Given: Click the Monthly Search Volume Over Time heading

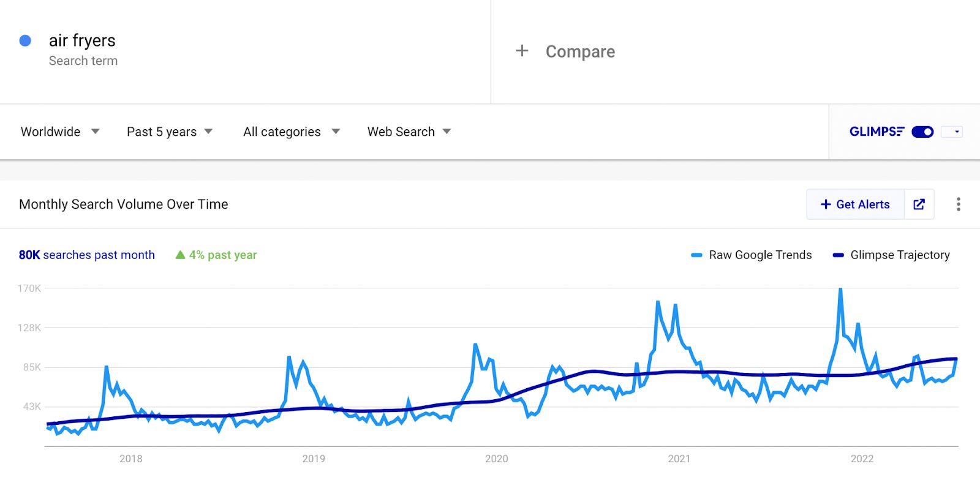Looking at the screenshot, I should click(x=124, y=204).
